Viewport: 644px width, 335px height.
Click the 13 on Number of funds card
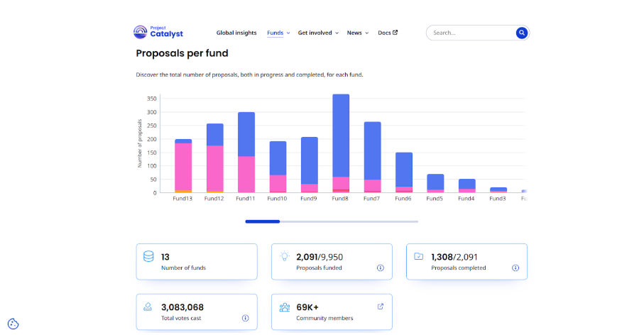click(x=165, y=257)
